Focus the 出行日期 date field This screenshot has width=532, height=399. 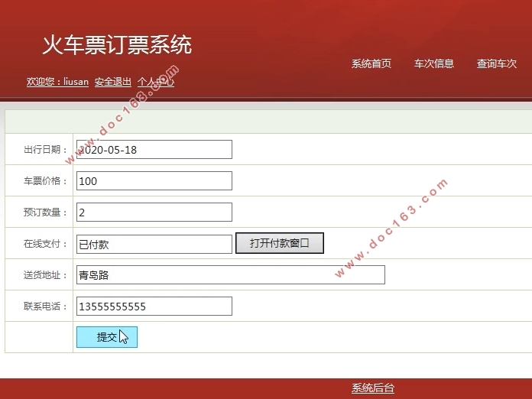tap(154, 149)
